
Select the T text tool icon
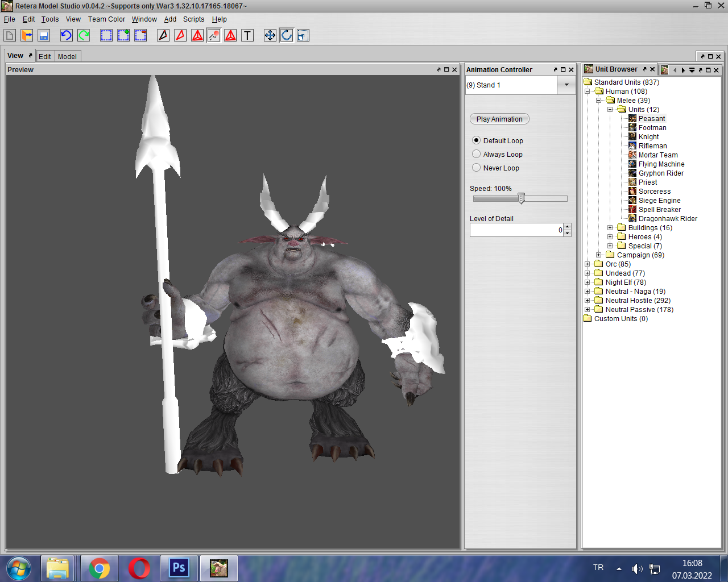point(247,35)
